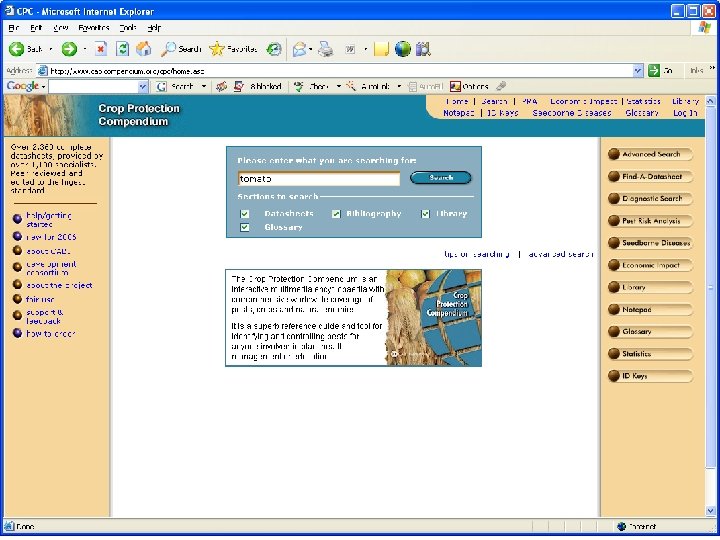Open the tips on searching link

pos(477,254)
